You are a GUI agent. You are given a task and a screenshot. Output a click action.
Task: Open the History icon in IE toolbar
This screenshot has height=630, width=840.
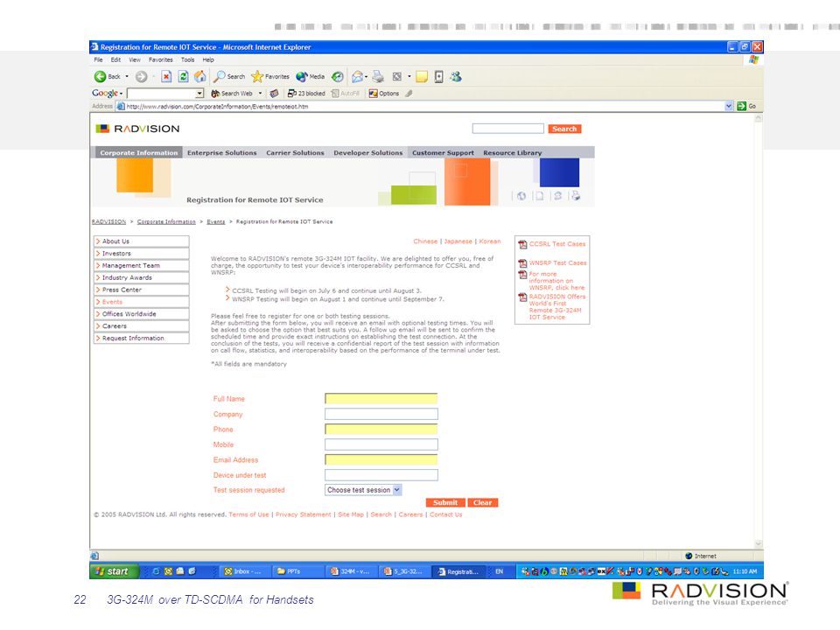click(x=338, y=77)
